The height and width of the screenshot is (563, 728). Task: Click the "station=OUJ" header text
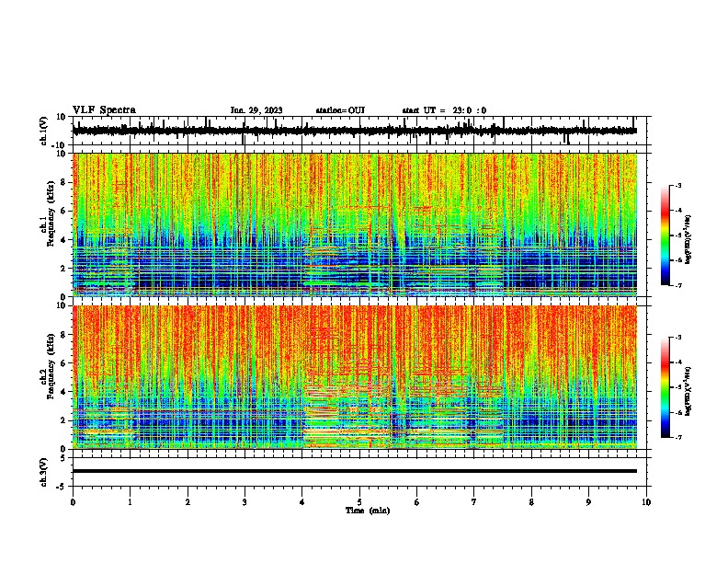point(340,110)
